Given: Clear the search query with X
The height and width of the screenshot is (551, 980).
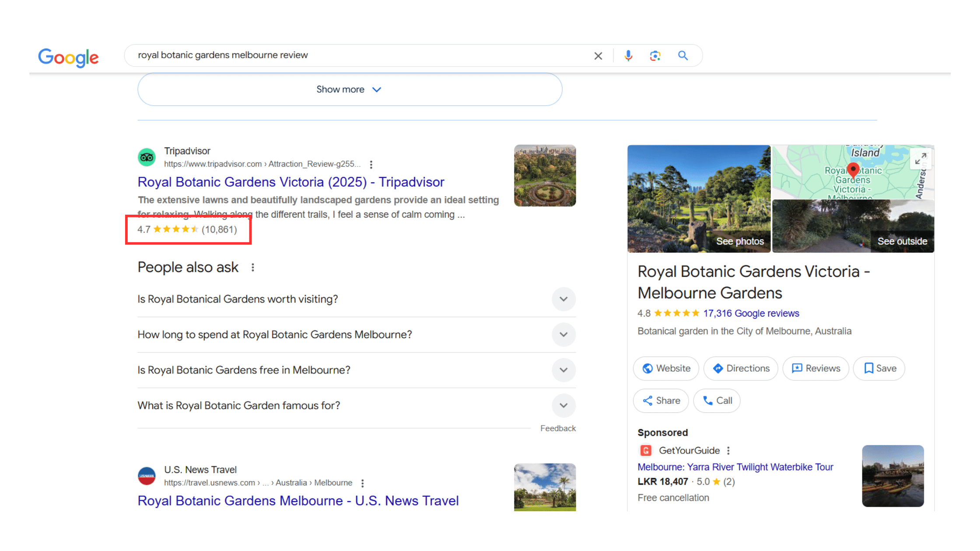Looking at the screenshot, I should click(598, 56).
